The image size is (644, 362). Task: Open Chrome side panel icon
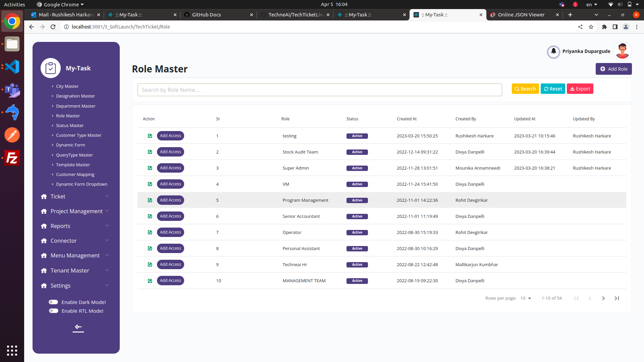coord(615,27)
